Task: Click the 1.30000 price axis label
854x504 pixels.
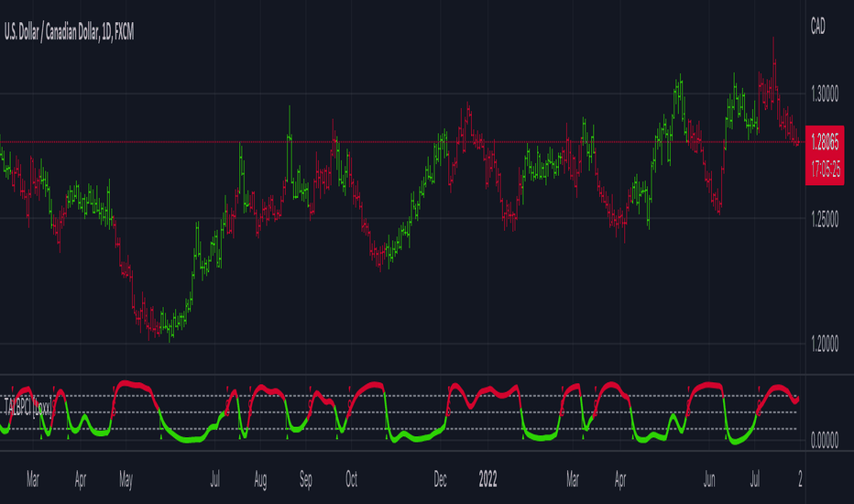Action: (x=825, y=94)
